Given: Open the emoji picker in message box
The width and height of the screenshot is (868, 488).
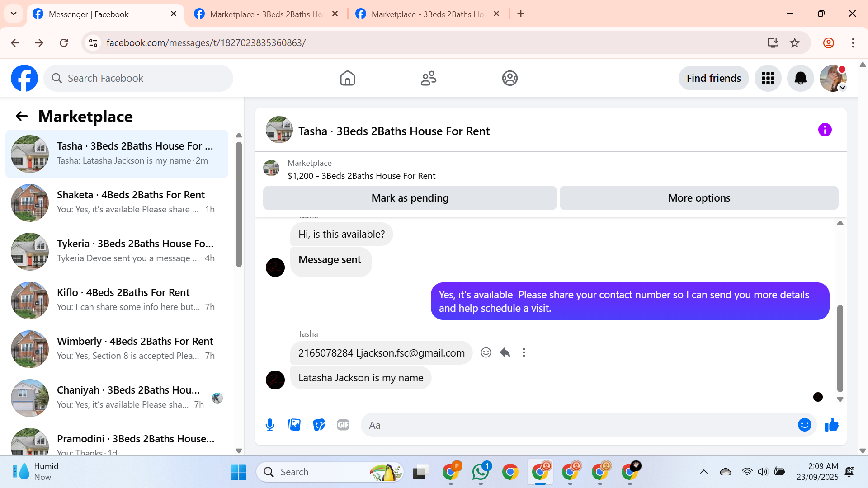Looking at the screenshot, I should (x=804, y=425).
